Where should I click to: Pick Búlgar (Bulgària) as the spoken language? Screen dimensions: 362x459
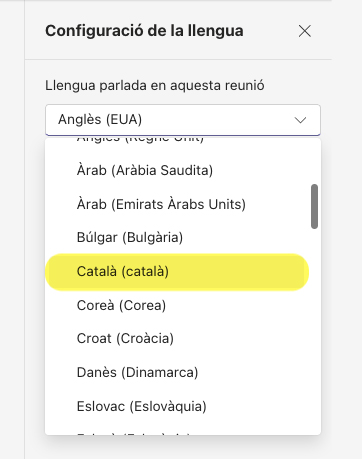tap(183, 238)
